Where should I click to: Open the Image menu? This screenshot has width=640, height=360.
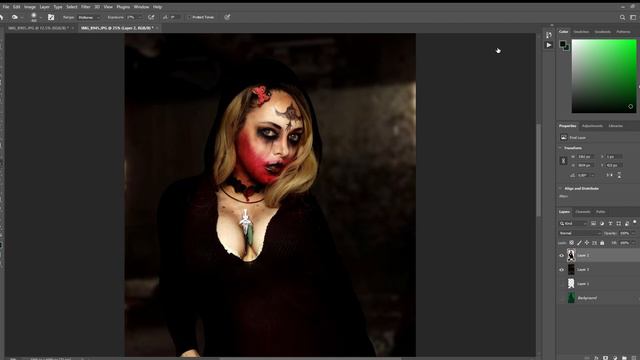29,7
